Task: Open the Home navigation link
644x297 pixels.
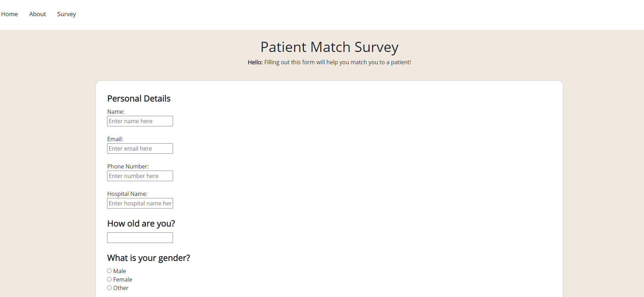Action: (9, 14)
